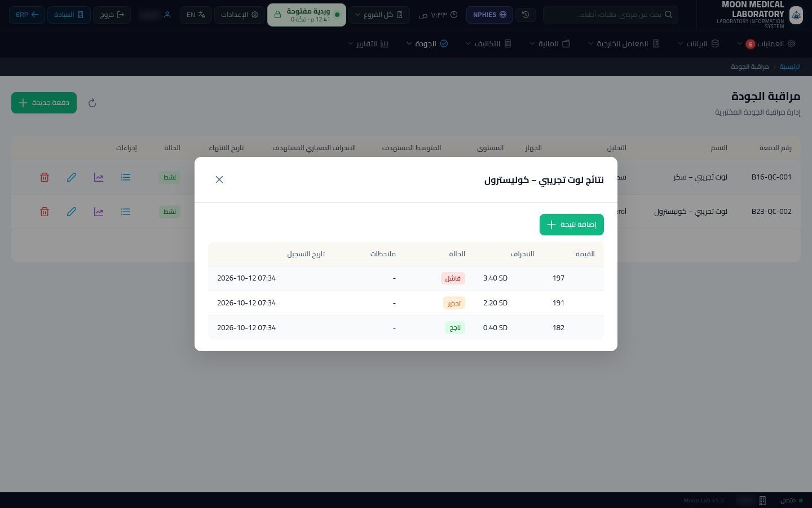Switch language to EN

pos(196,15)
